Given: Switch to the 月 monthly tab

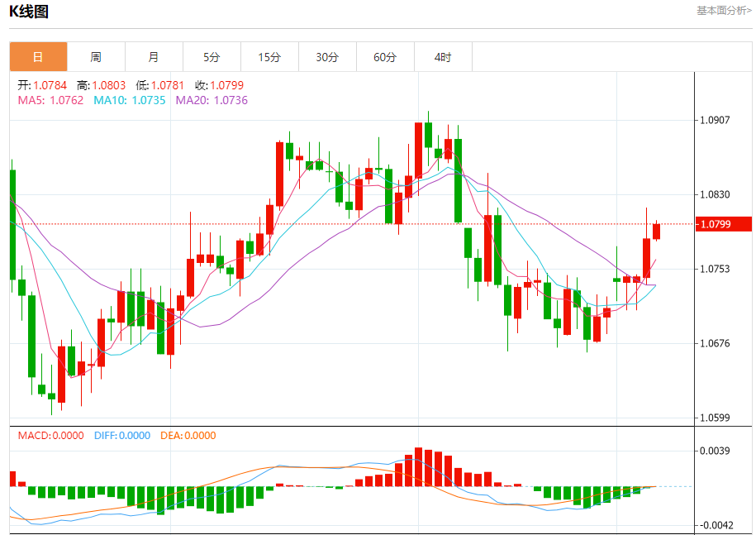Looking at the screenshot, I should 155,57.
